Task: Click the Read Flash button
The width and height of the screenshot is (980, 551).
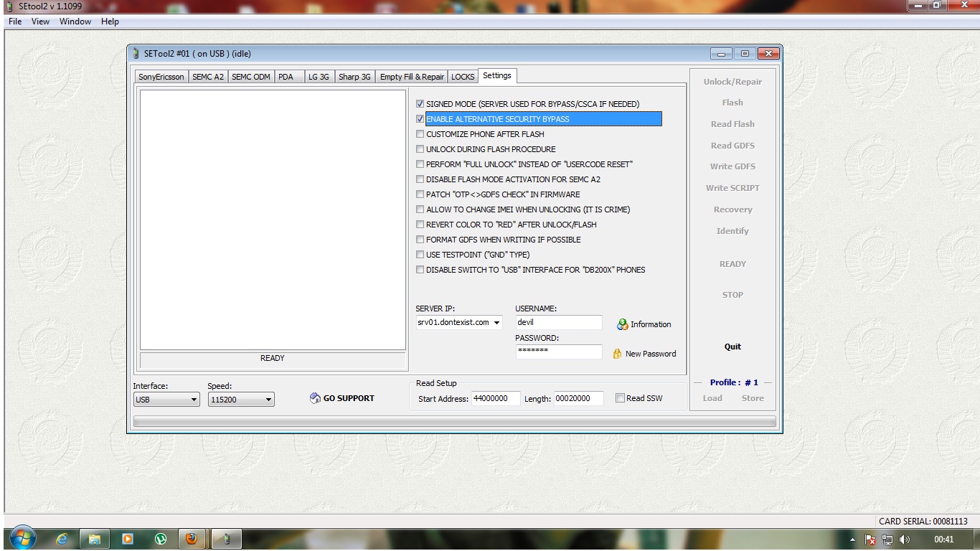Action: coord(732,124)
